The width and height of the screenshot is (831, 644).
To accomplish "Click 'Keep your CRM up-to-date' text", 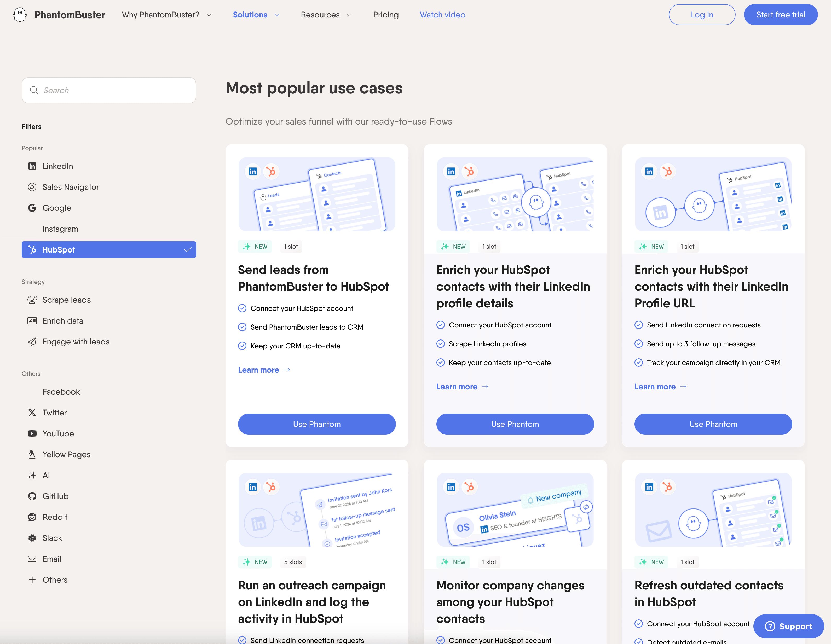I will pyautogui.click(x=295, y=346).
